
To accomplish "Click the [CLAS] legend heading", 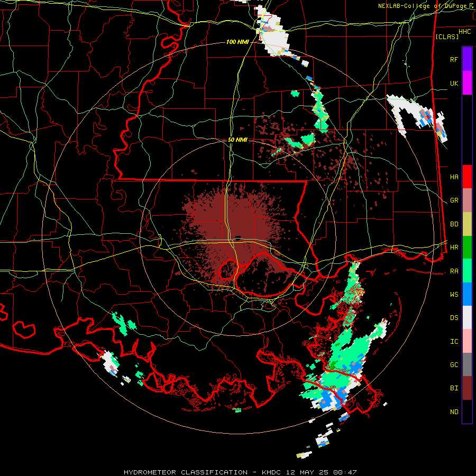I will point(447,36).
